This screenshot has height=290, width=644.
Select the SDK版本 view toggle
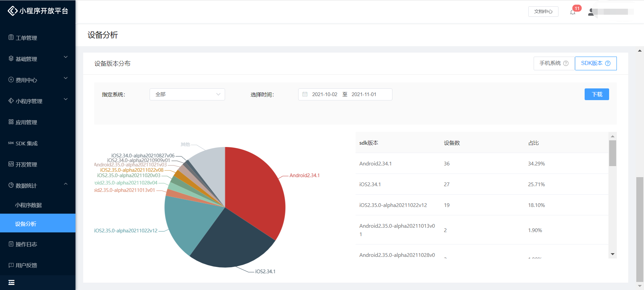point(592,63)
